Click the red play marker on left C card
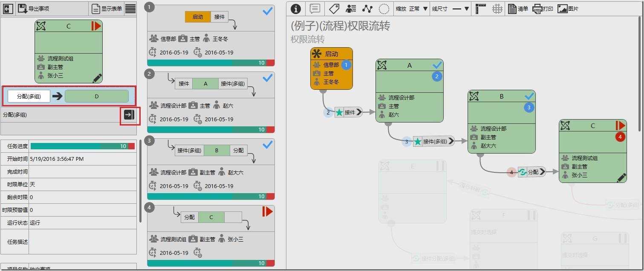 pyautogui.click(x=96, y=26)
